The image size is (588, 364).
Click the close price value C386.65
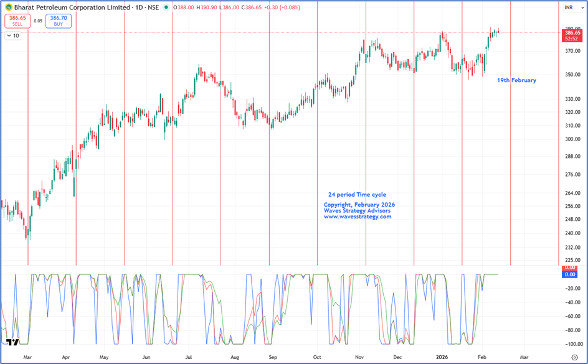pyautogui.click(x=252, y=7)
